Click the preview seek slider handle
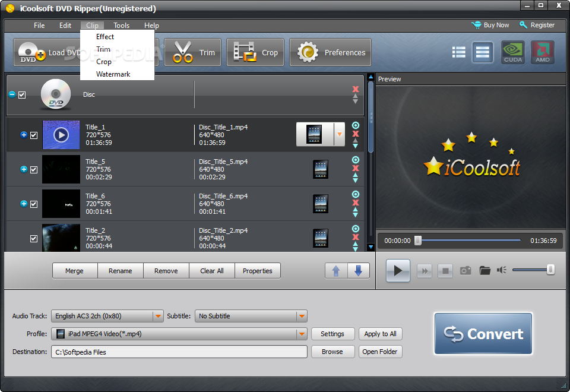 coord(418,241)
